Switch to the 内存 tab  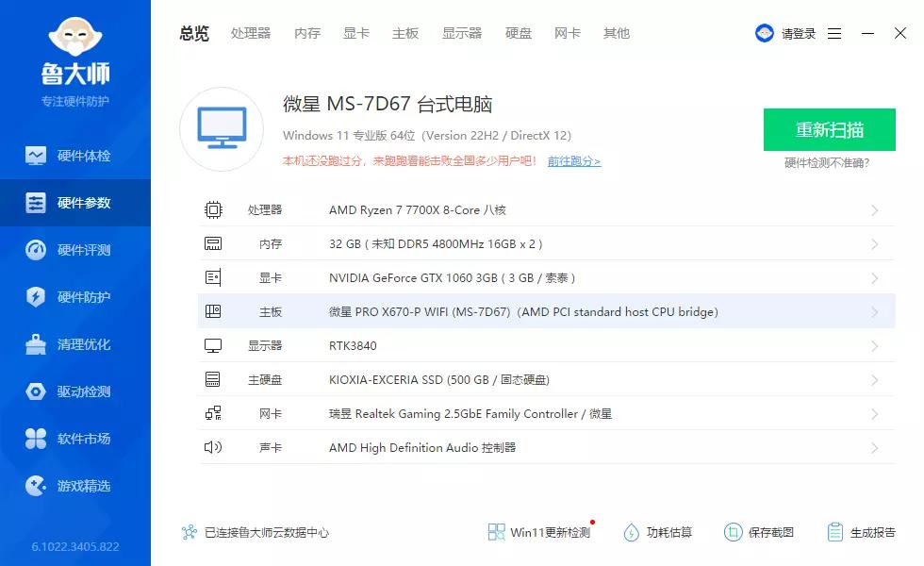[307, 33]
